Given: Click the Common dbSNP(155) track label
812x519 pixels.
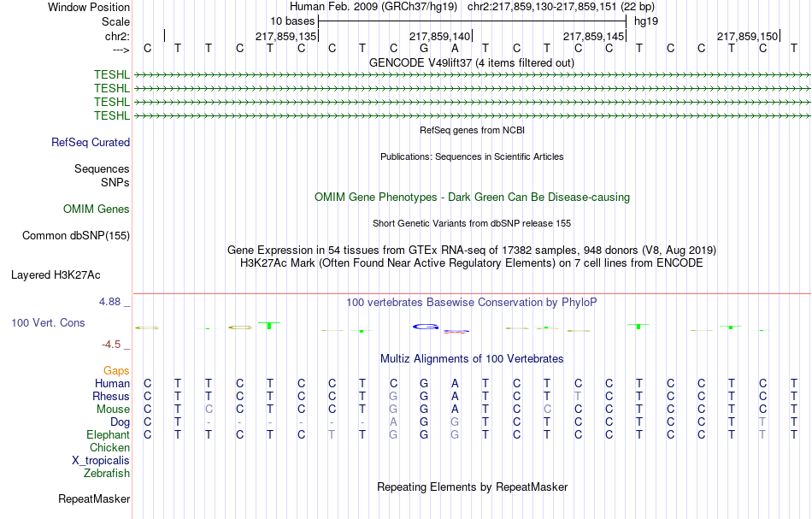Looking at the screenshot, I should click(x=76, y=236).
